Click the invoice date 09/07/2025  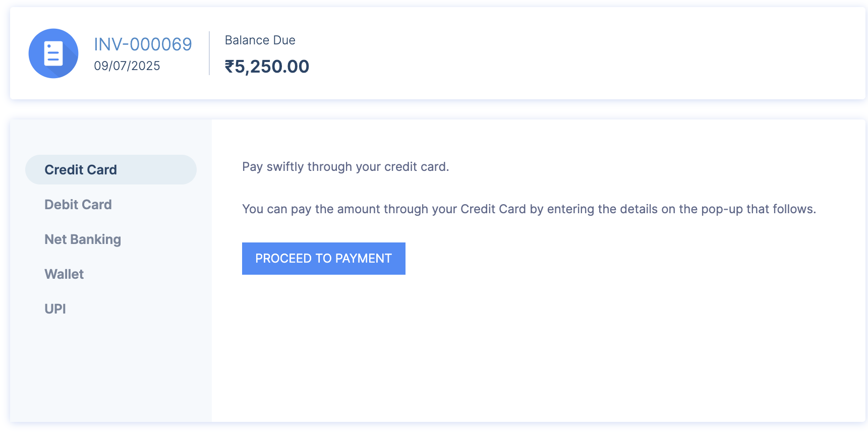click(127, 65)
